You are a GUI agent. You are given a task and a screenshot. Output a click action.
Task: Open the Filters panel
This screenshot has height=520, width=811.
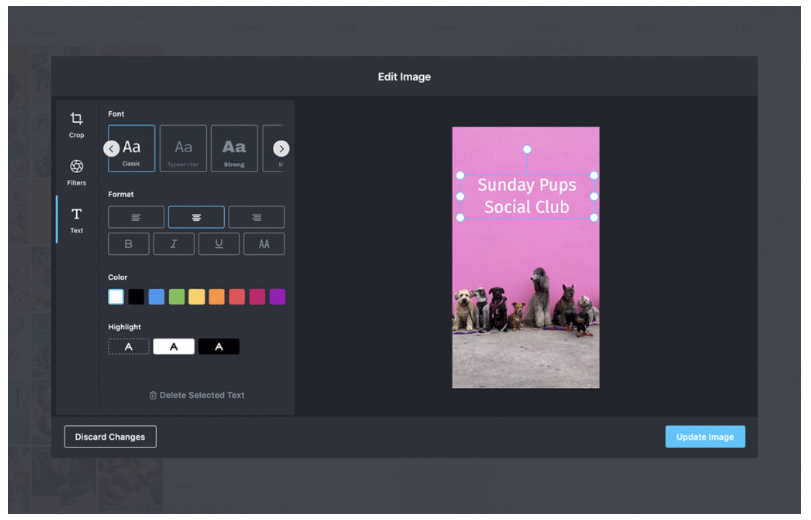[76, 171]
